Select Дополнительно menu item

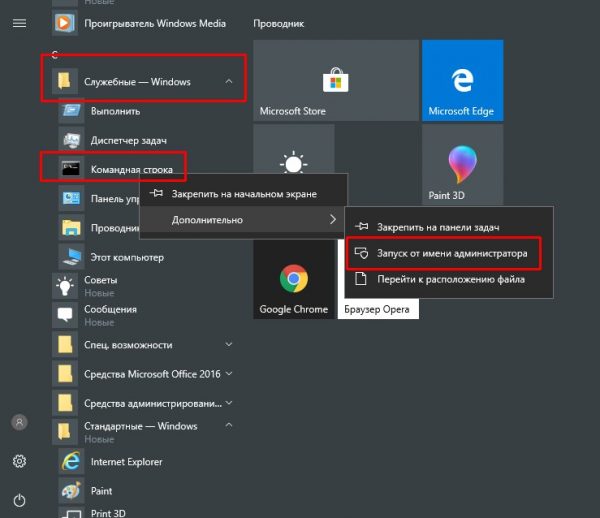(x=243, y=220)
